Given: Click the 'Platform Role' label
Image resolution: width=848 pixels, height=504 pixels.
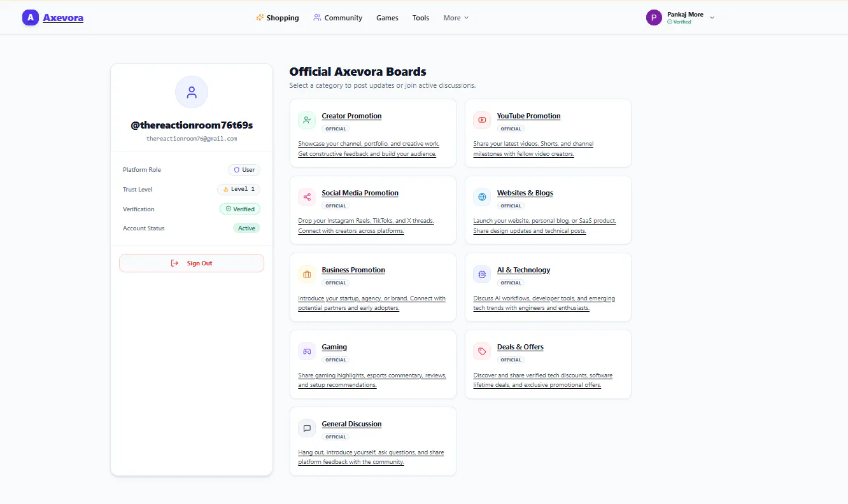Looking at the screenshot, I should click(142, 170).
